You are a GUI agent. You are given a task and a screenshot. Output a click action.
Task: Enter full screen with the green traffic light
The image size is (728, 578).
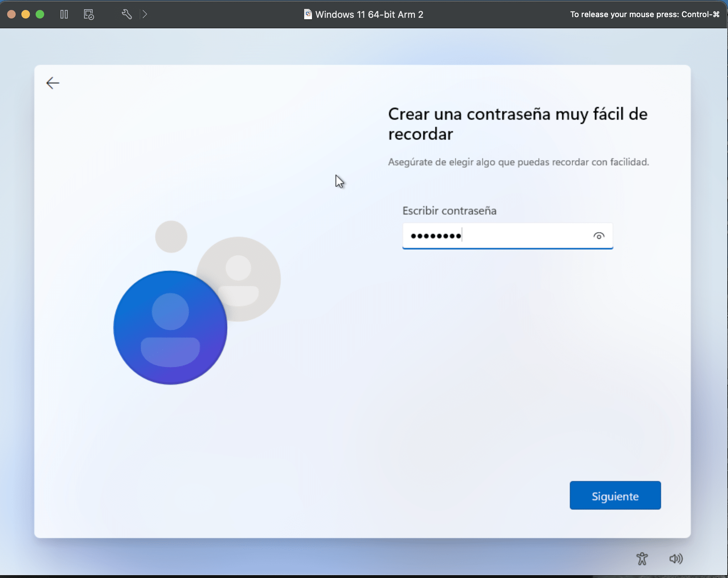tap(40, 14)
